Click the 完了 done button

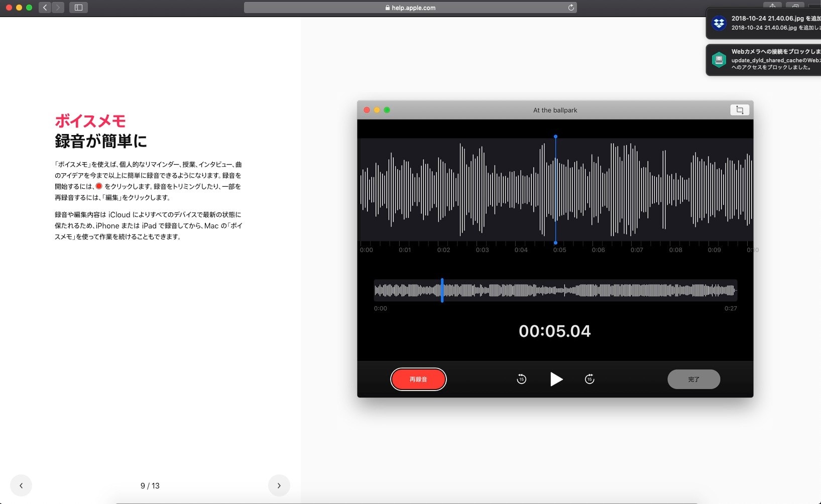[693, 379]
